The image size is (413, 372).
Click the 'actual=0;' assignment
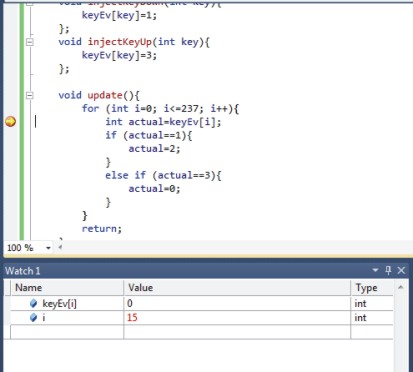coord(154,189)
